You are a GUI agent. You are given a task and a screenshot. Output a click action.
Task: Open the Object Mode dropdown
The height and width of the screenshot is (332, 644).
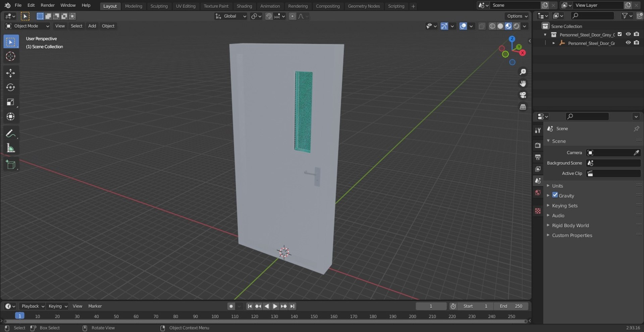point(28,26)
